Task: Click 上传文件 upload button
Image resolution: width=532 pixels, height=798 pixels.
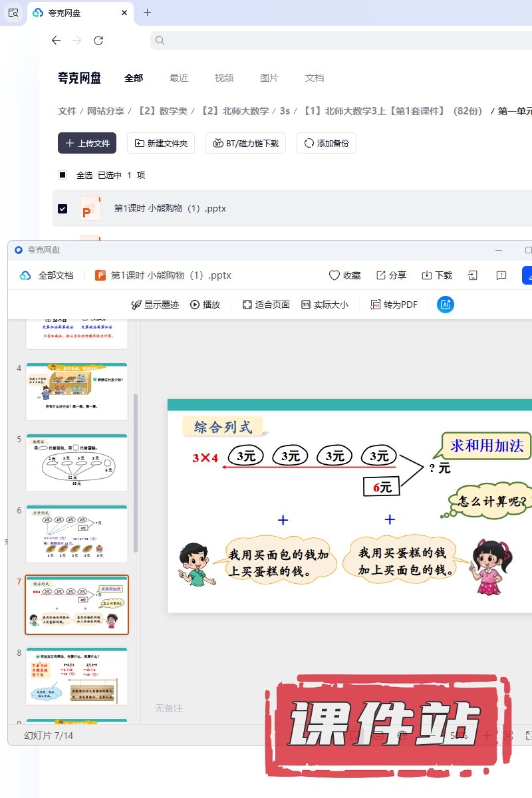Action: point(87,143)
